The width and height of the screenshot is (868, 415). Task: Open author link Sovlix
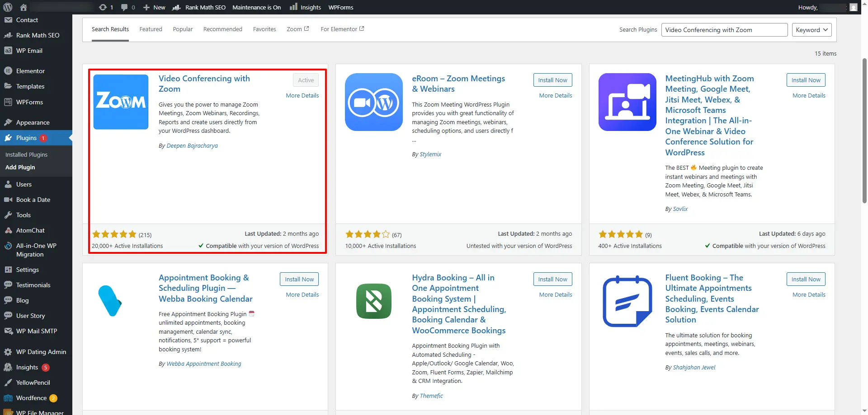680,209
